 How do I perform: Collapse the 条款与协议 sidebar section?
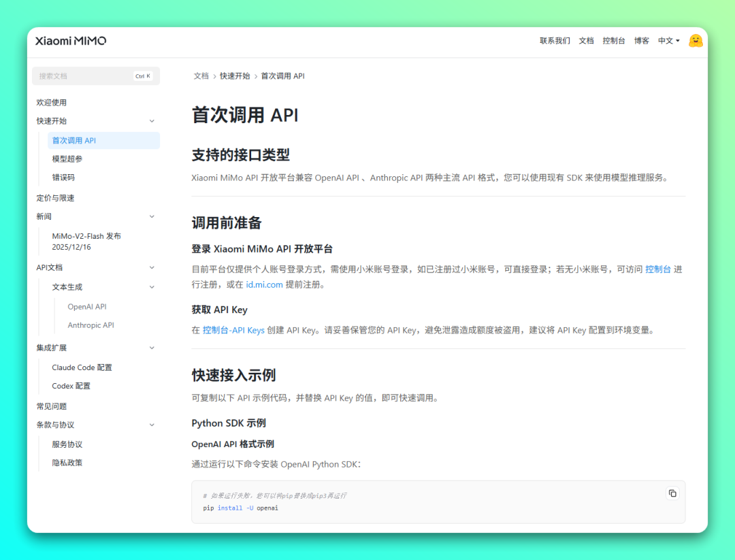(x=152, y=425)
